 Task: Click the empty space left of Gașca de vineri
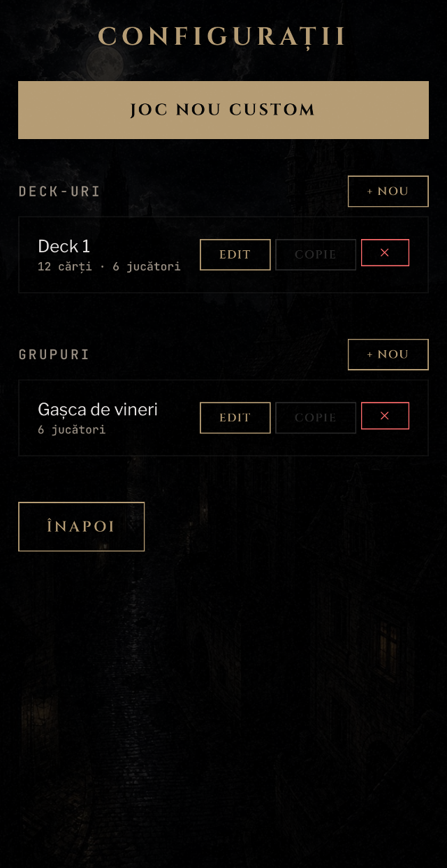28,418
